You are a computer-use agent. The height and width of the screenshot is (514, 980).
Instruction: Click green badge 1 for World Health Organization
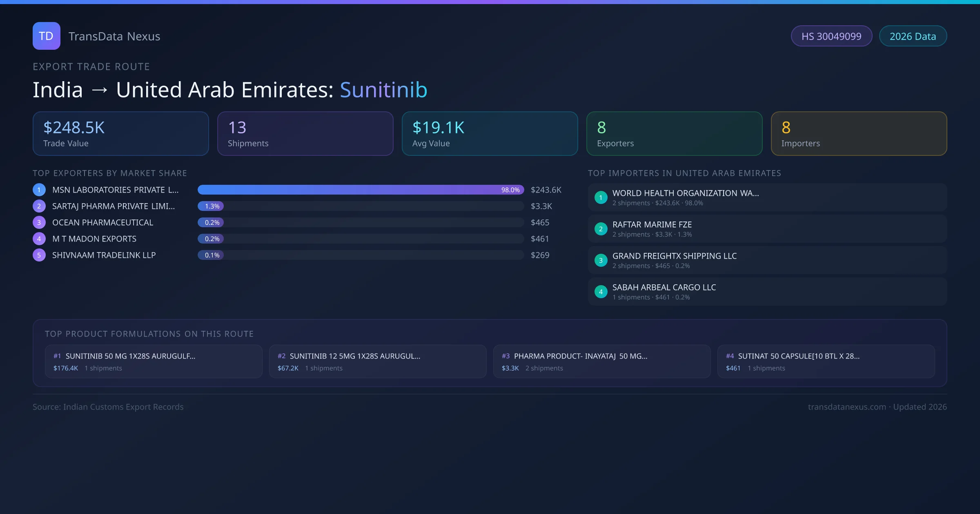click(x=601, y=197)
